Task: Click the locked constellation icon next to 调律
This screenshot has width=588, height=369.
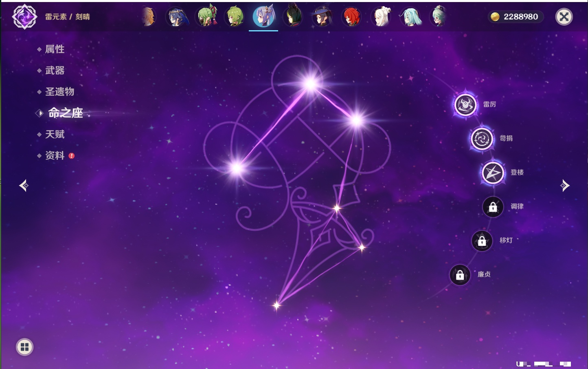Action: coord(493,207)
